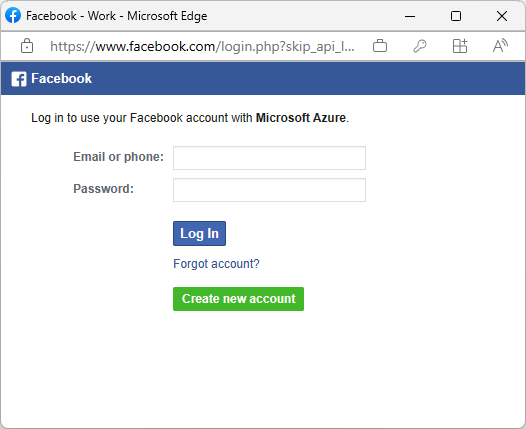Click the lock site information icon
The image size is (526, 429).
(x=27, y=46)
